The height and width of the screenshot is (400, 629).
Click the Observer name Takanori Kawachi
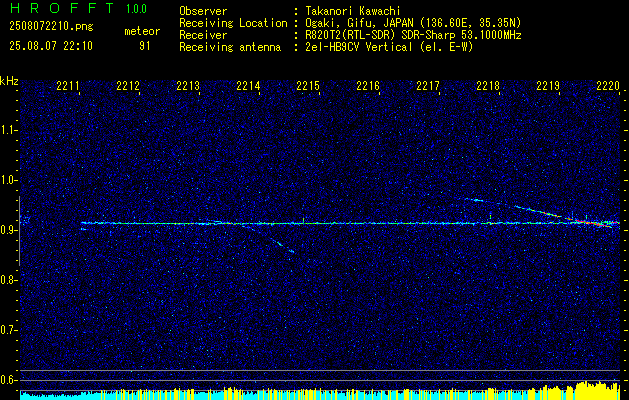(353, 11)
